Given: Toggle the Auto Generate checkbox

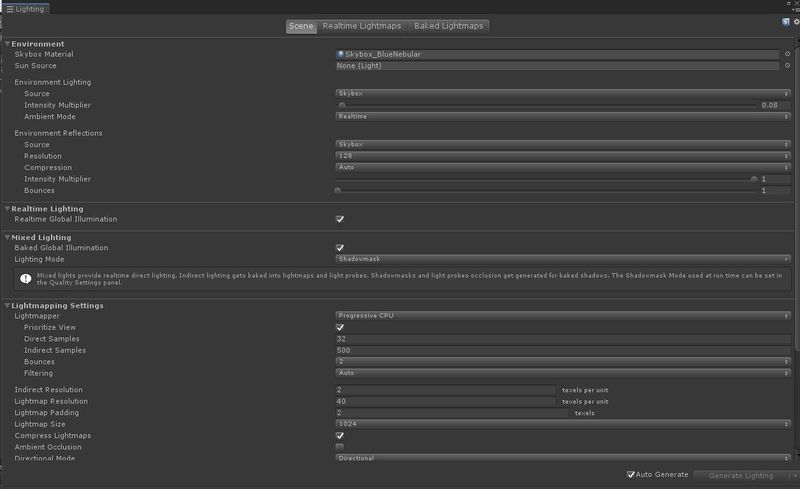Looking at the screenshot, I should (631, 474).
